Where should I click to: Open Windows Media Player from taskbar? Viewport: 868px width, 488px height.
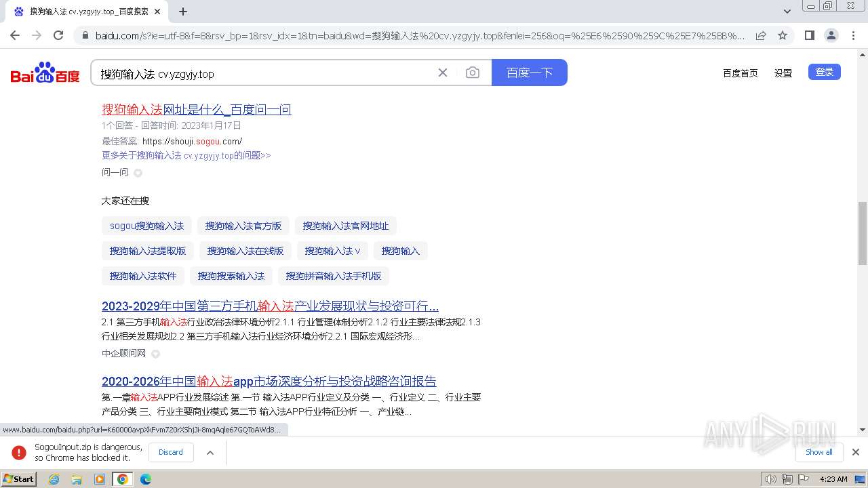pos(100,479)
